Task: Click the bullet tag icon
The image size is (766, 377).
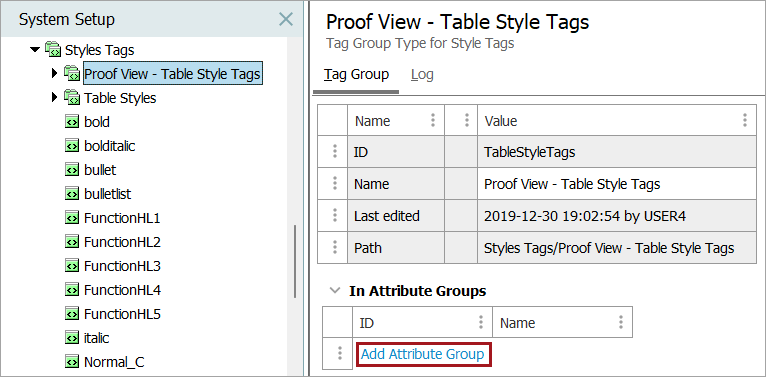Action: 72,170
